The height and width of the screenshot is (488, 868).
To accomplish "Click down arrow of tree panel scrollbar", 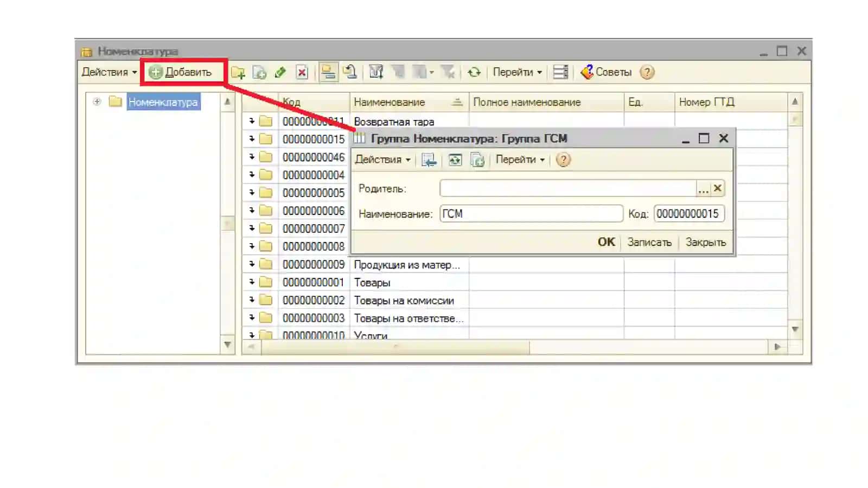I will coord(227,345).
